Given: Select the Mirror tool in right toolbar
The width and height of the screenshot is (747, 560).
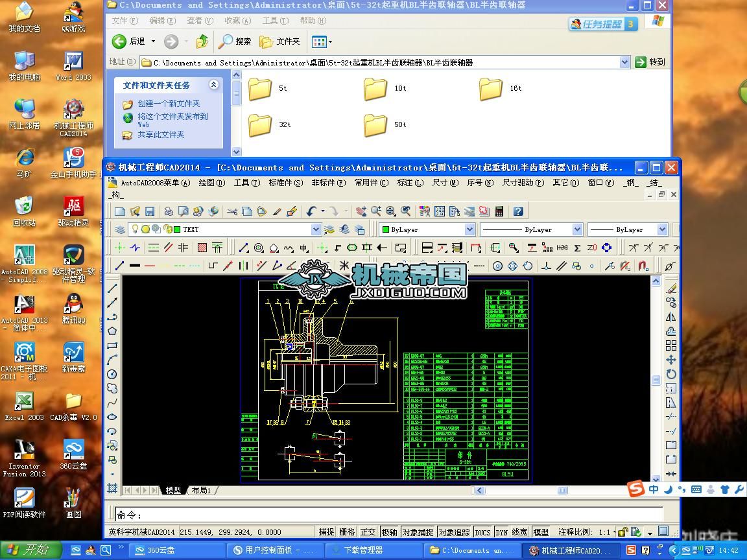Looking at the screenshot, I should [x=671, y=317].
